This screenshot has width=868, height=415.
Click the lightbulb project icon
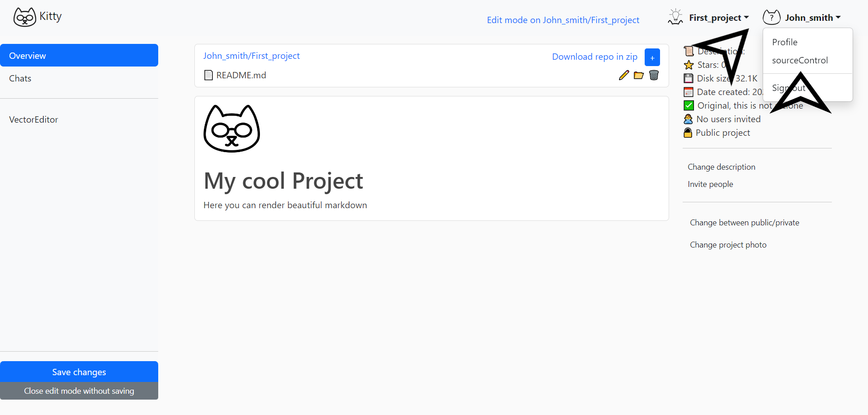point(675,17)
